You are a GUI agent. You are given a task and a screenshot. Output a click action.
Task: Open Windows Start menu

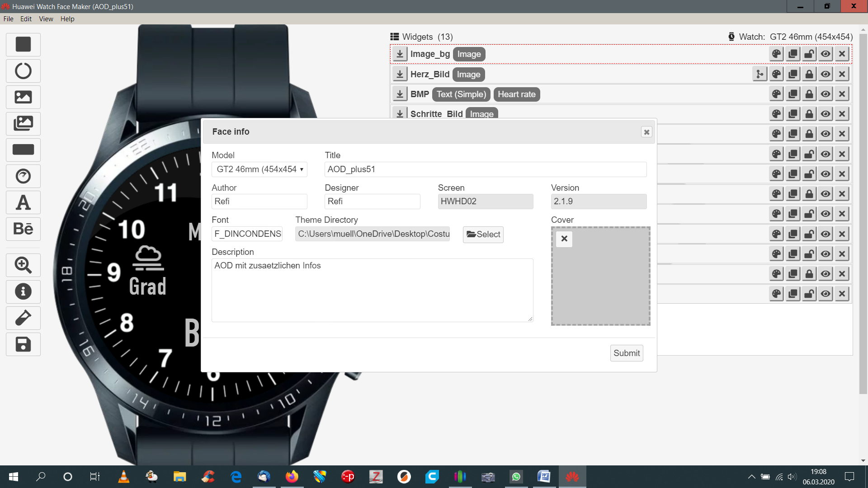click(14, 477)
